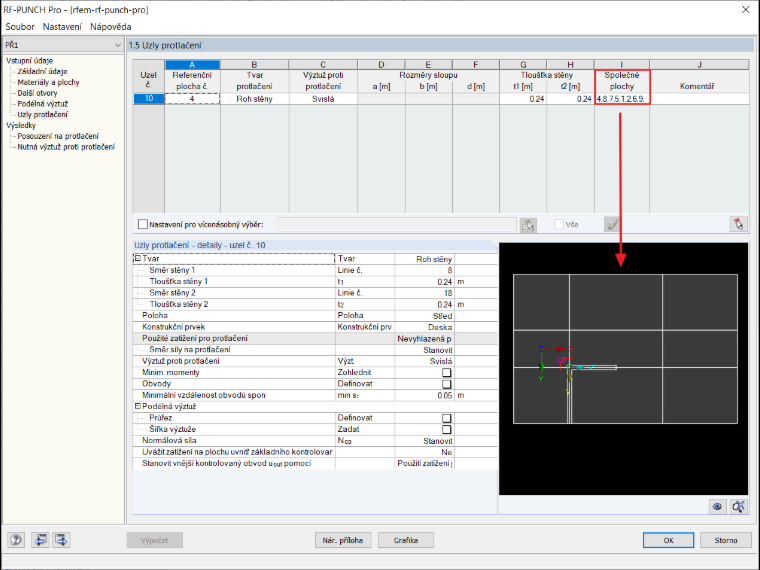This screenshot has width=760, height=570.
Task: Click the pick node icon right of table
Action: [738, 224]
